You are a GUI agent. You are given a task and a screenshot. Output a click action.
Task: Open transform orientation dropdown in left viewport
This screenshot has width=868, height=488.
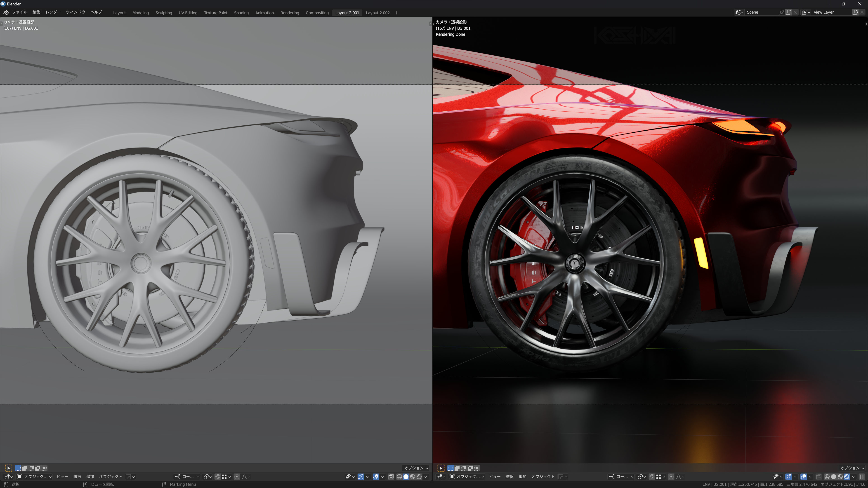(187, 476)
